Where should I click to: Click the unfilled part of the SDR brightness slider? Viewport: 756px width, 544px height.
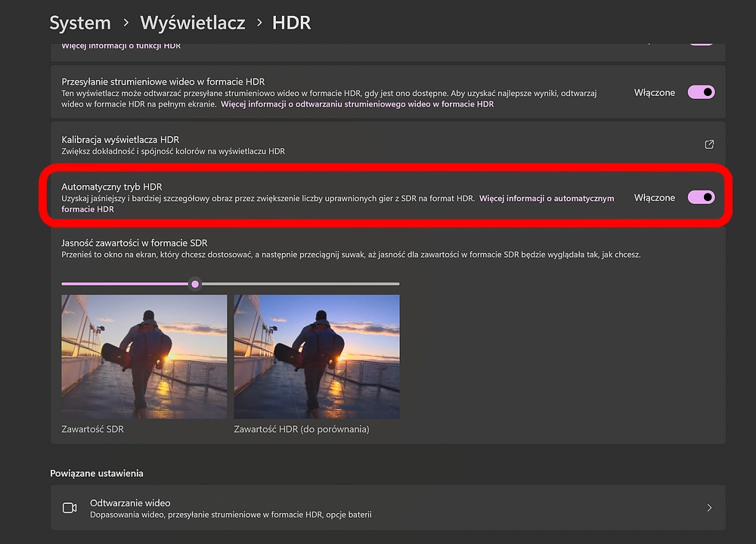300,284
